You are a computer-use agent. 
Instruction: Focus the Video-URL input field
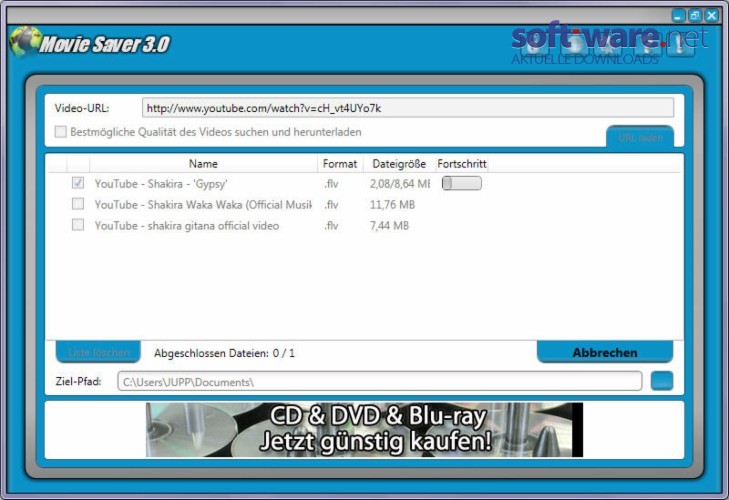tap(408, 108)
